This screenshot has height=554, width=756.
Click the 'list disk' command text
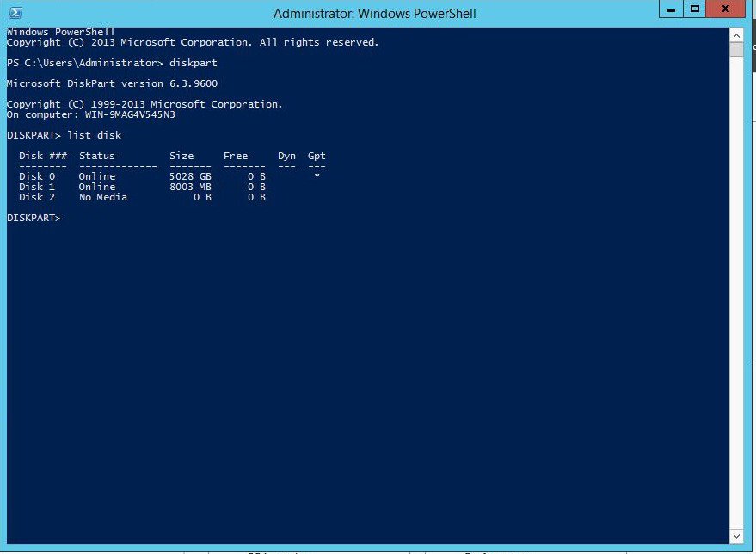tap(95, 135)
